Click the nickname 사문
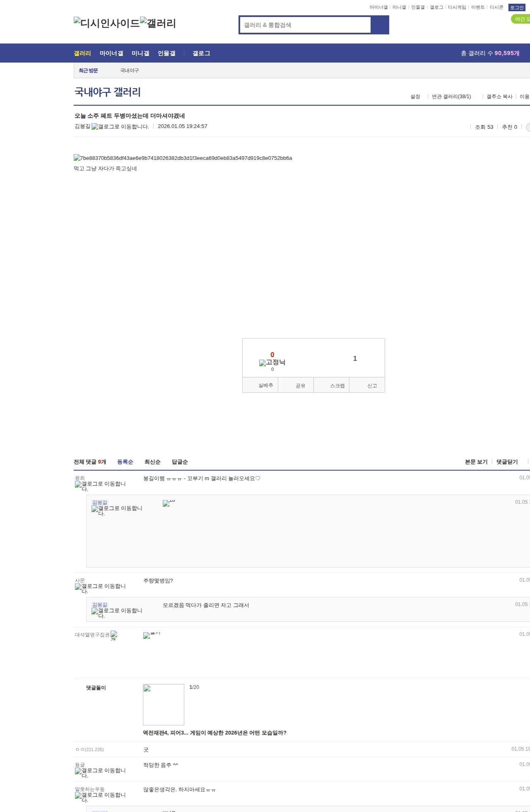This screenshot has width=530, height=812. click(80, 580)
